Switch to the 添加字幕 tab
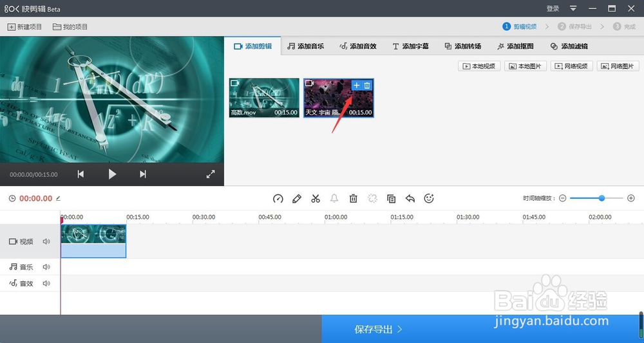Viewport: 644px width, 343px height. [410, 46]
